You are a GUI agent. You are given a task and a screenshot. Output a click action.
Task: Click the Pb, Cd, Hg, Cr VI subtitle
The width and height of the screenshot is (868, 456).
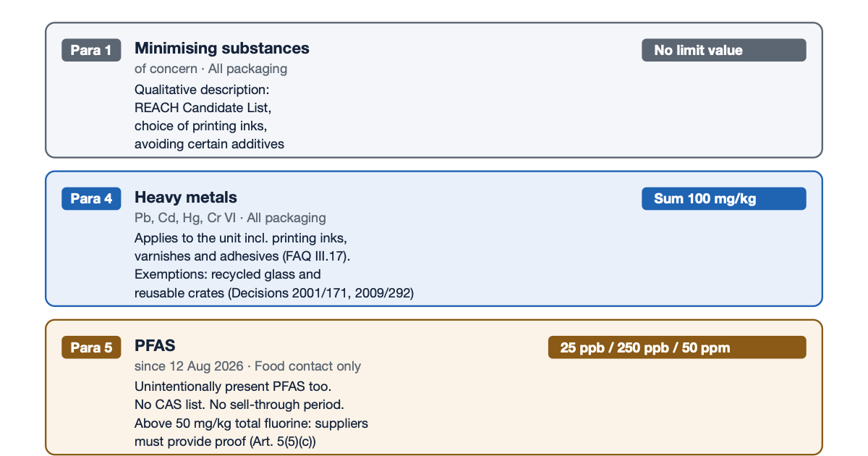[230, 218]
